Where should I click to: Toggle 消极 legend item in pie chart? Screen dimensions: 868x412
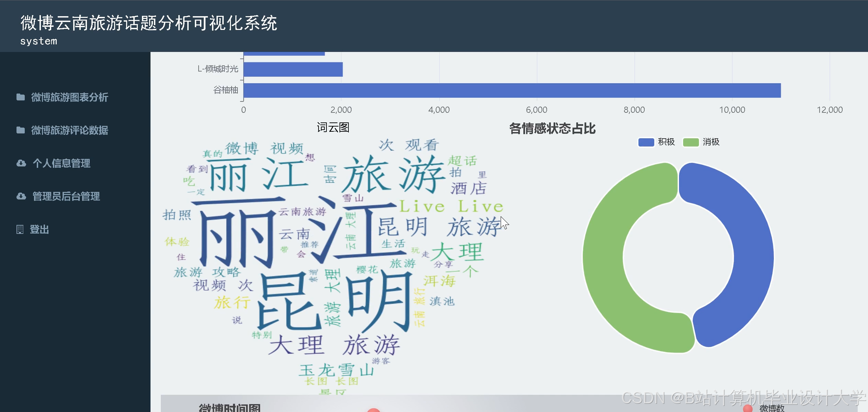(711, 142)
